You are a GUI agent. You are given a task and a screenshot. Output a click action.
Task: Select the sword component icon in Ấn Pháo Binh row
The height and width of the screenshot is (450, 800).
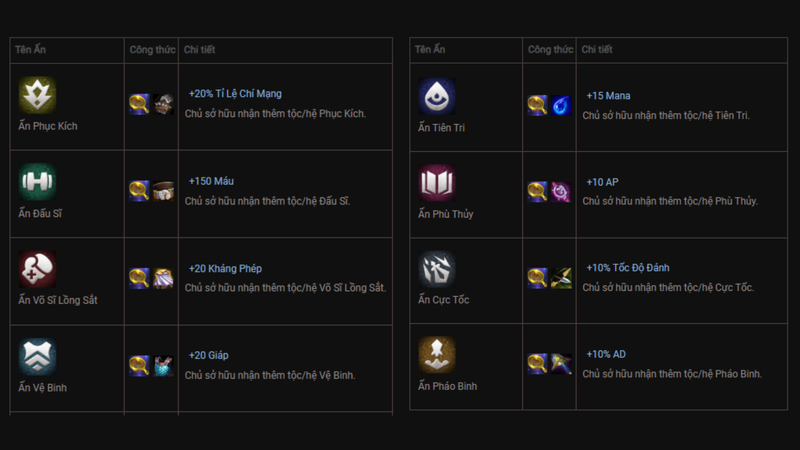[x=561, y=363]
